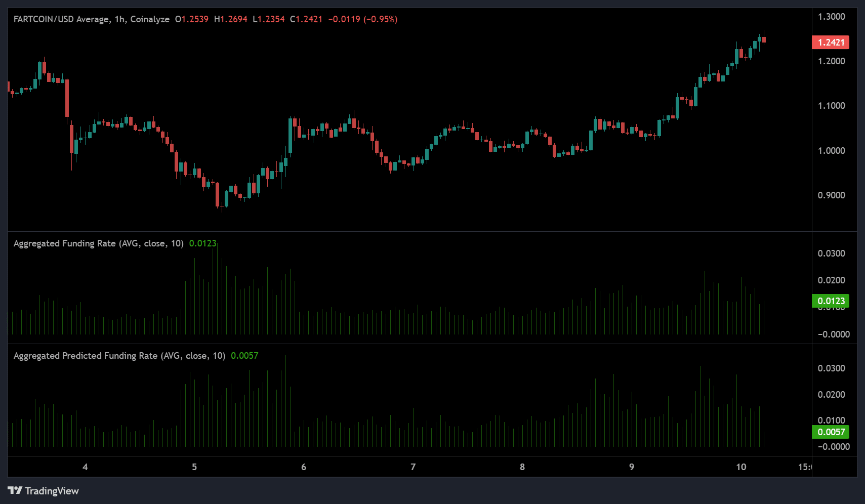Click date marker 8 on time axis
Screen dimensions: 865x504
pyautogui.click(x=522, y=467)
